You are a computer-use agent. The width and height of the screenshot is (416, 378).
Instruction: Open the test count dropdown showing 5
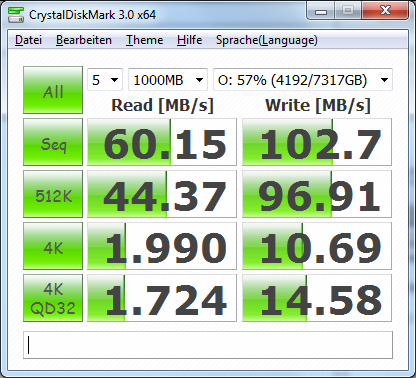click(x=105, y=80)
